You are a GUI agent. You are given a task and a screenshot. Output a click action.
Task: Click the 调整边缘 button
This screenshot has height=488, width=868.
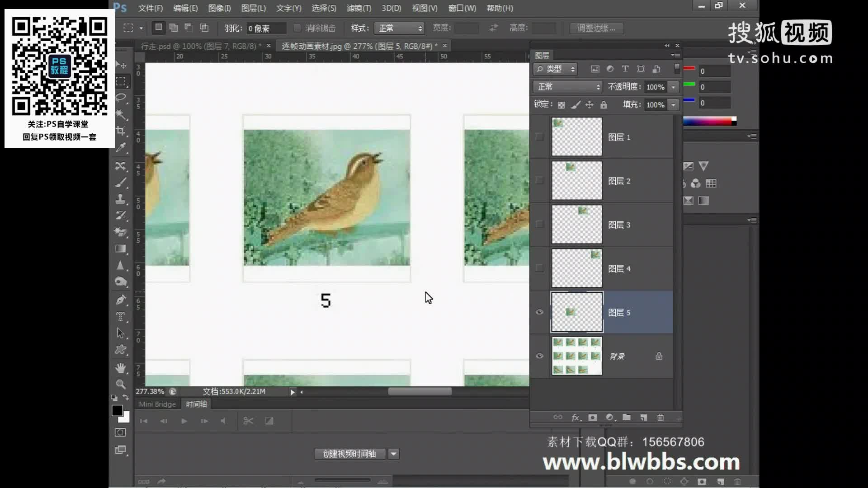click(x=596, y=28)
